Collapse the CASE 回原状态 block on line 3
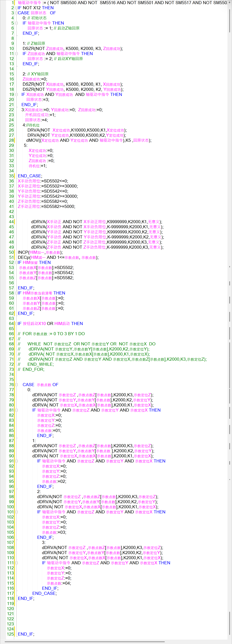The height and width of the screenshot is (644, 232). pyautogui.click(x=16, y=13)
